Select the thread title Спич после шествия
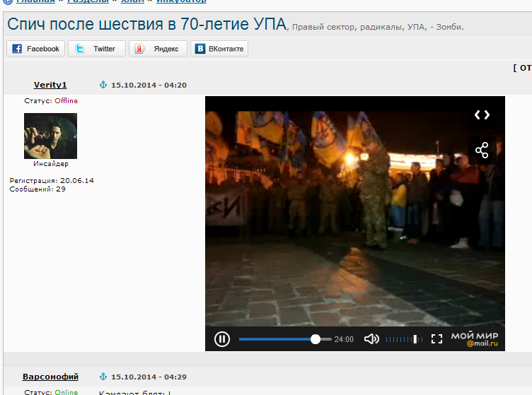This screenshot has width=532, height=395. click(x=146, y=25)
